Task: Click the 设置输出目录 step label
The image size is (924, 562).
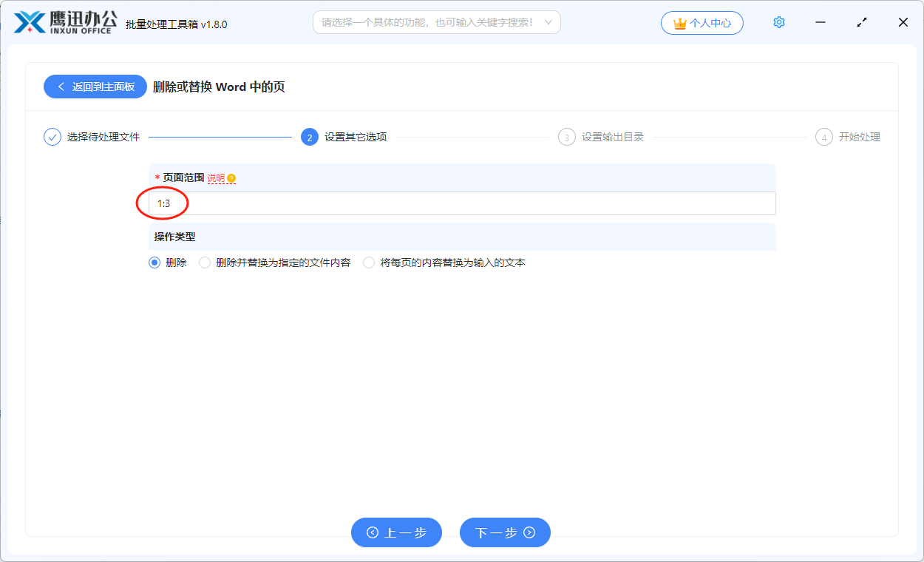Action: click(613, 137)
